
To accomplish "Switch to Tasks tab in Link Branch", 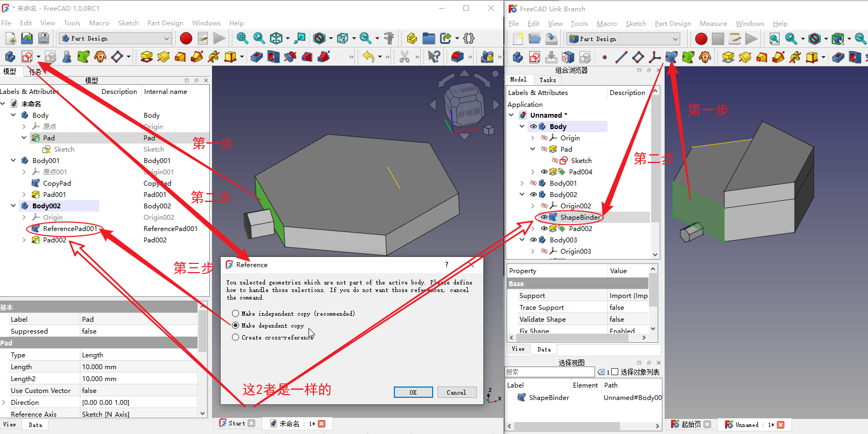I will 548,79.
